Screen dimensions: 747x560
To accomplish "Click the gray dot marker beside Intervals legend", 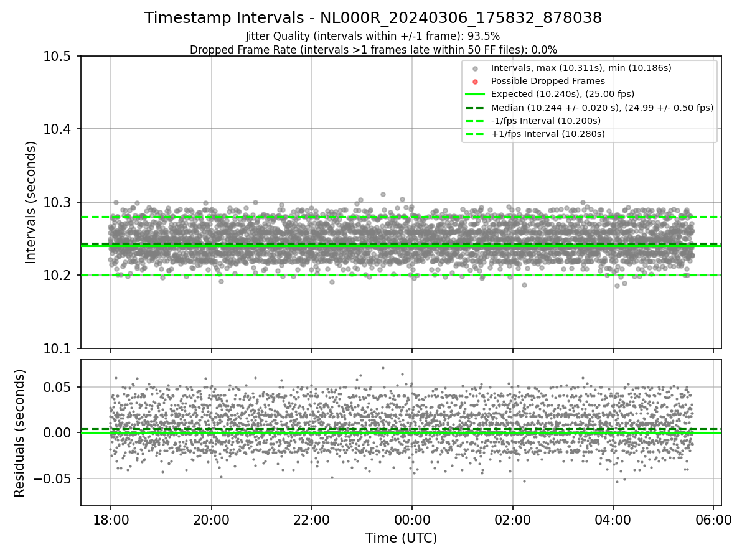I will pyautogui.click(x=475, y=68).
